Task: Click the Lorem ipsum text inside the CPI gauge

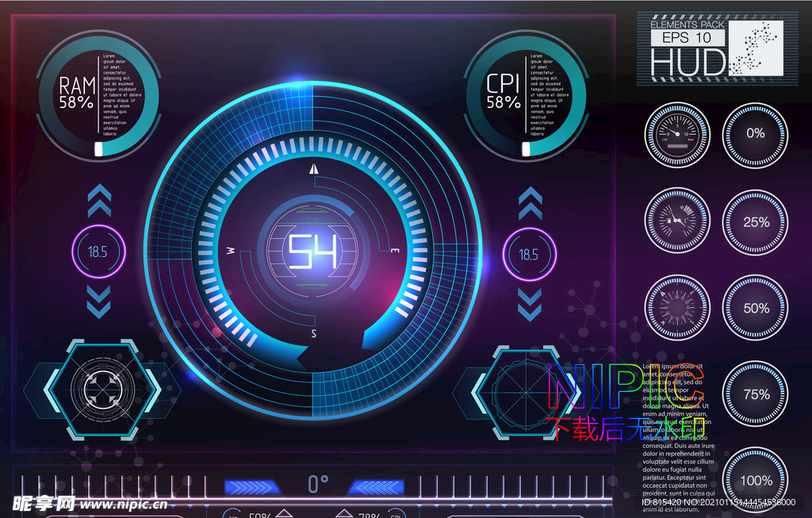Action: pyautogui.click(x=550, y=94)
